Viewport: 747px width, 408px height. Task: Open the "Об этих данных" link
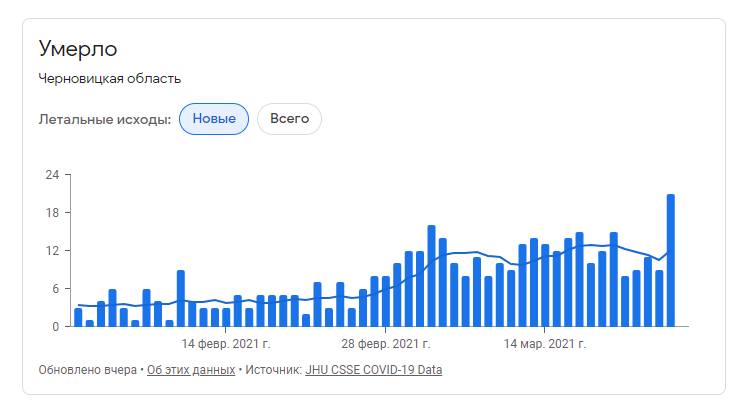tap(191, 370)
